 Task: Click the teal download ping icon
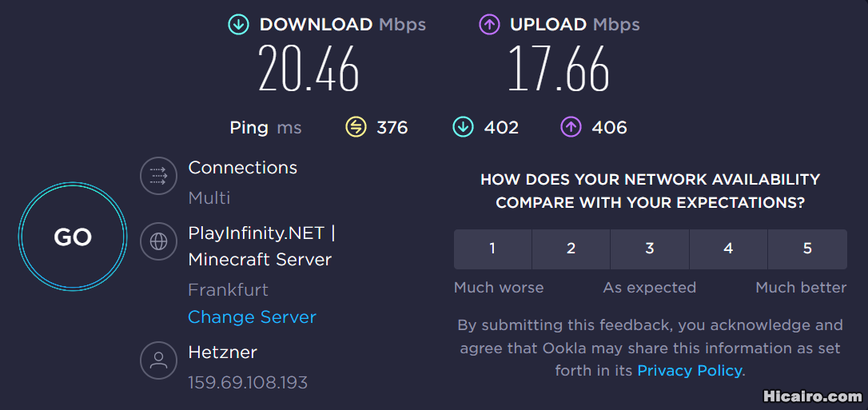point(463,127)
